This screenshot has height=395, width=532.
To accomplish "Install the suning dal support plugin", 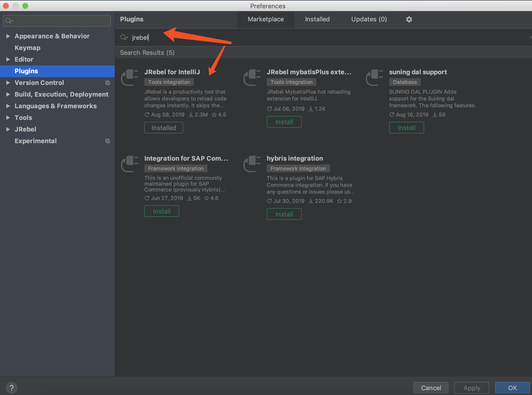I will pos(407,128).
